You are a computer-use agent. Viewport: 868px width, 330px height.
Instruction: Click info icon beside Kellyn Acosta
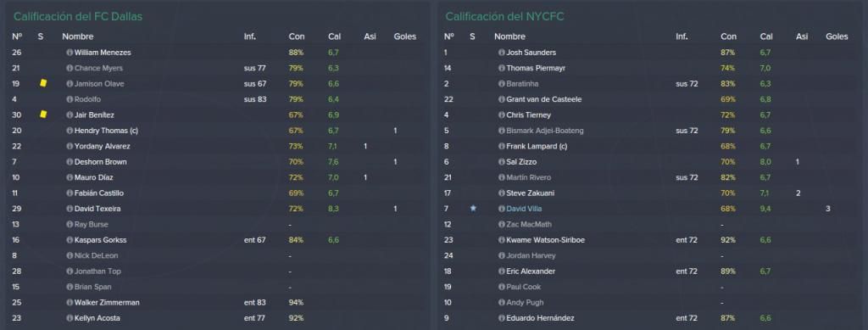70,318
